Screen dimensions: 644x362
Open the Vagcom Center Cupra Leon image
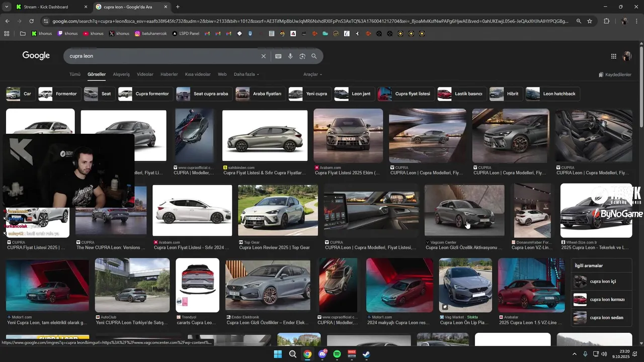tap(464, 210)
